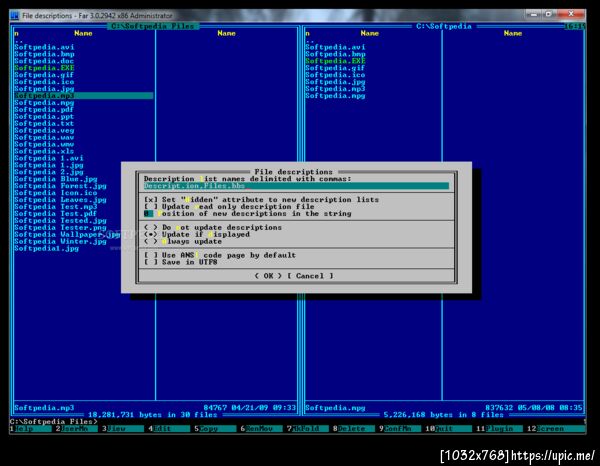Image resolution: width=600 pixels, height=466 pixels.
Task: Cancel the File descriptions dialog
Action: (x=310, y=276)
